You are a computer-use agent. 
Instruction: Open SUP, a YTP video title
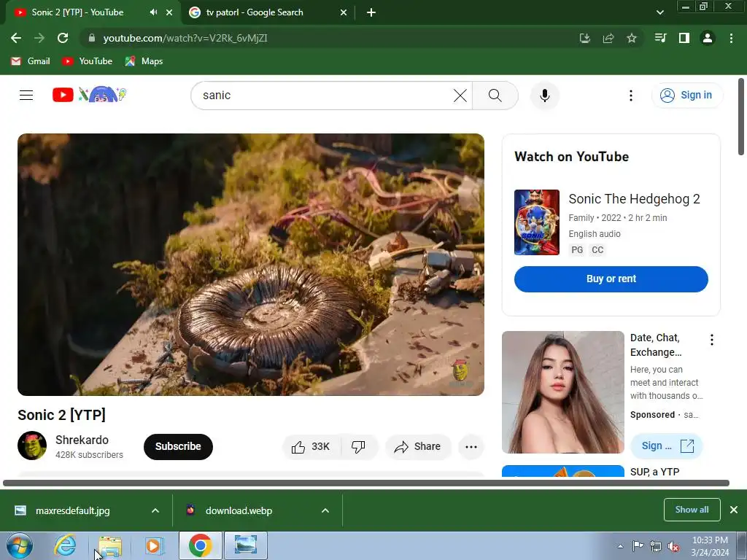(x=654, y=472)
